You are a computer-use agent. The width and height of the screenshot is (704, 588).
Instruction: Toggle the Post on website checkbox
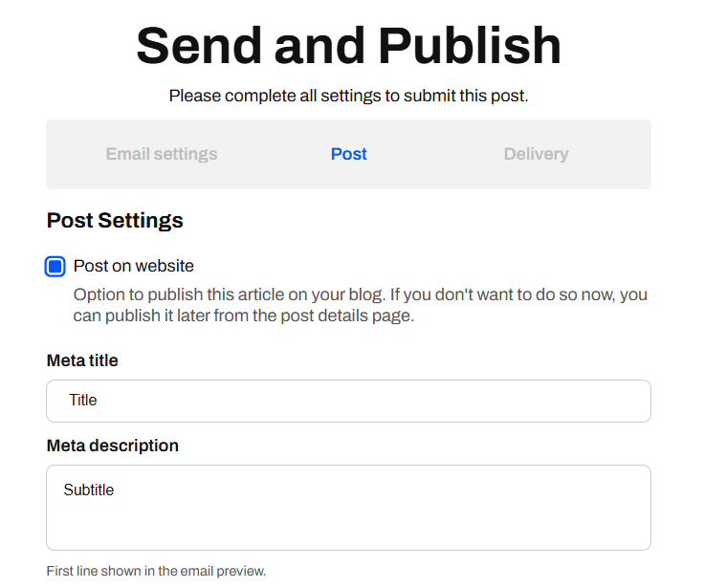click(55, 266)
